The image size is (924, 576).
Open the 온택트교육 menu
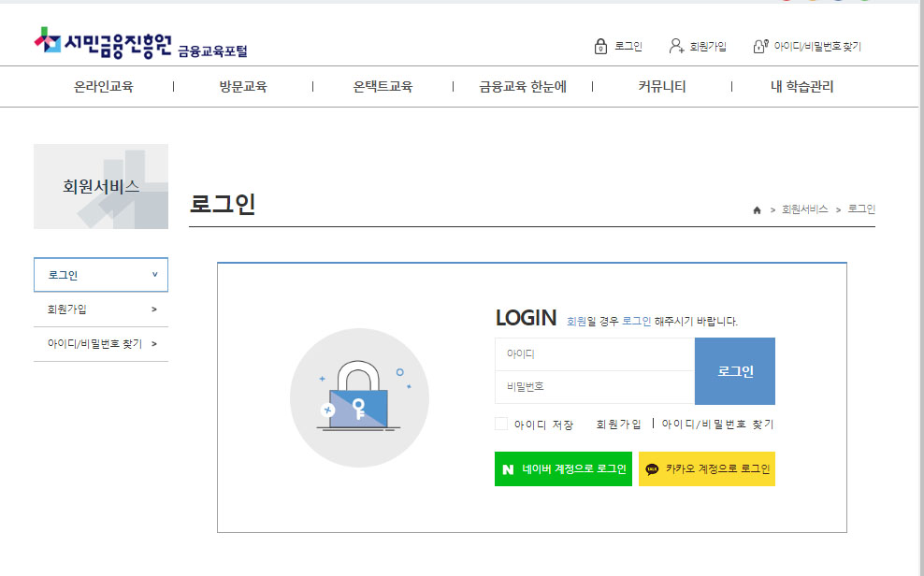[x=383, y=87]
